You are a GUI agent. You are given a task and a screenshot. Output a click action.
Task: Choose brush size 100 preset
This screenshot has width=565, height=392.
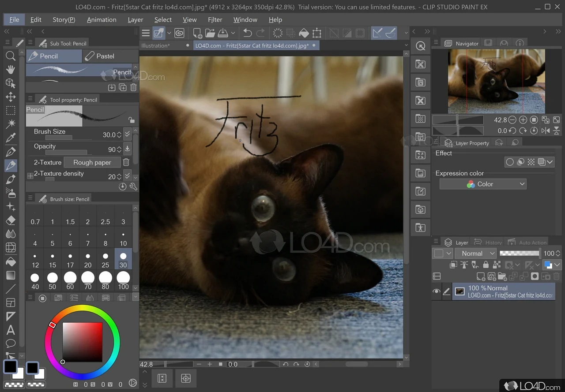click(123, 281)
